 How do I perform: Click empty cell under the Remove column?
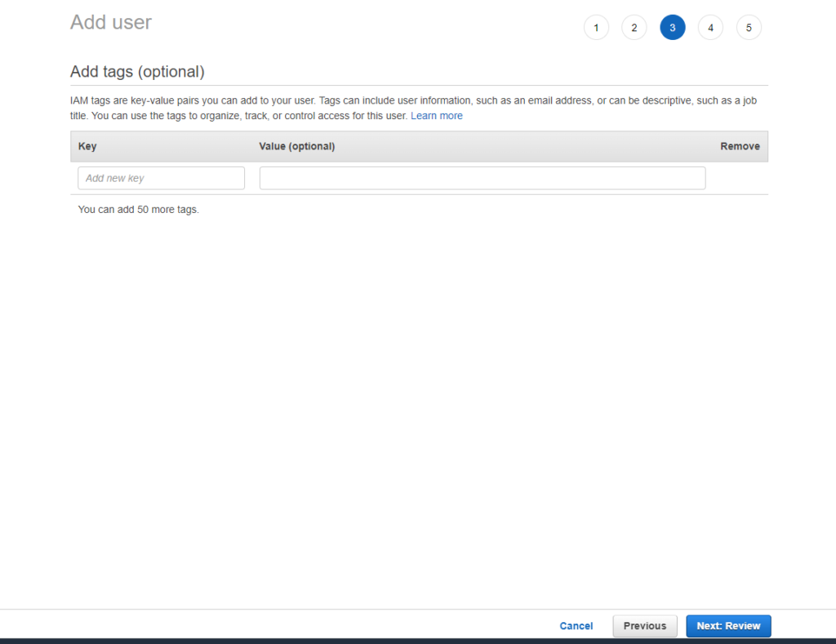(x=740, y=178)
